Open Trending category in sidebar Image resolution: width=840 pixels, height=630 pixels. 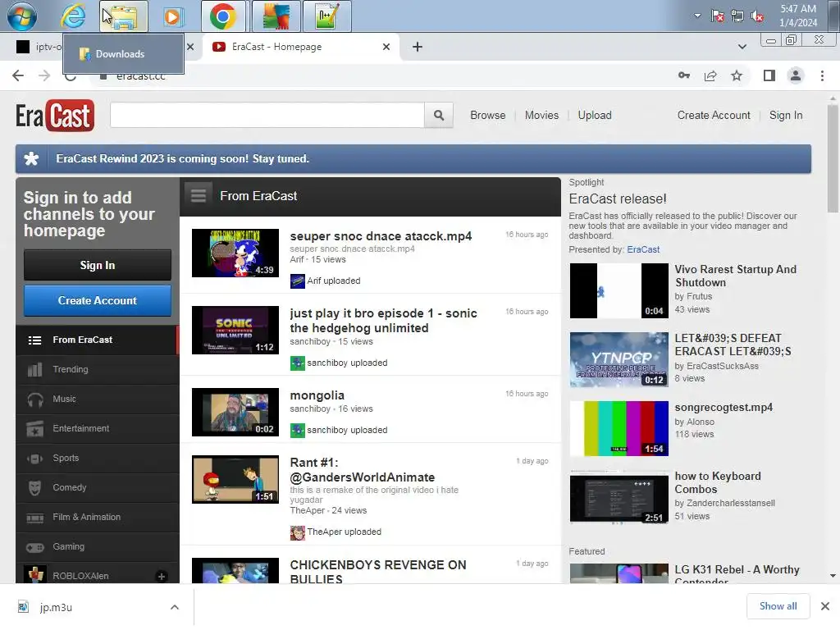tap(98, 370)
